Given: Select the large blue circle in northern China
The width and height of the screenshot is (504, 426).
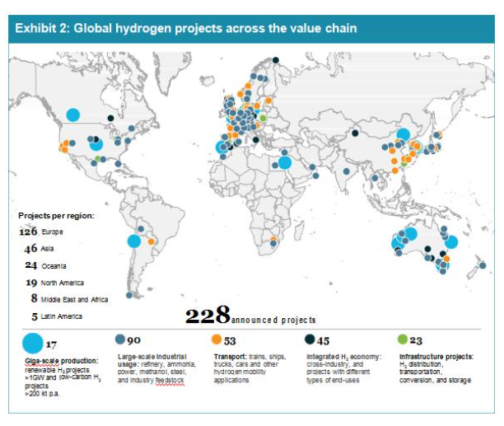Looking at the screenshot, I should click(404, 135).
